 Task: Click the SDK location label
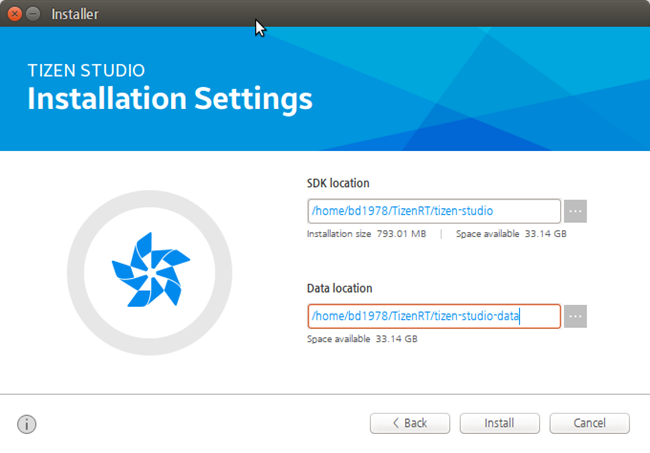[x=338, y=183]
